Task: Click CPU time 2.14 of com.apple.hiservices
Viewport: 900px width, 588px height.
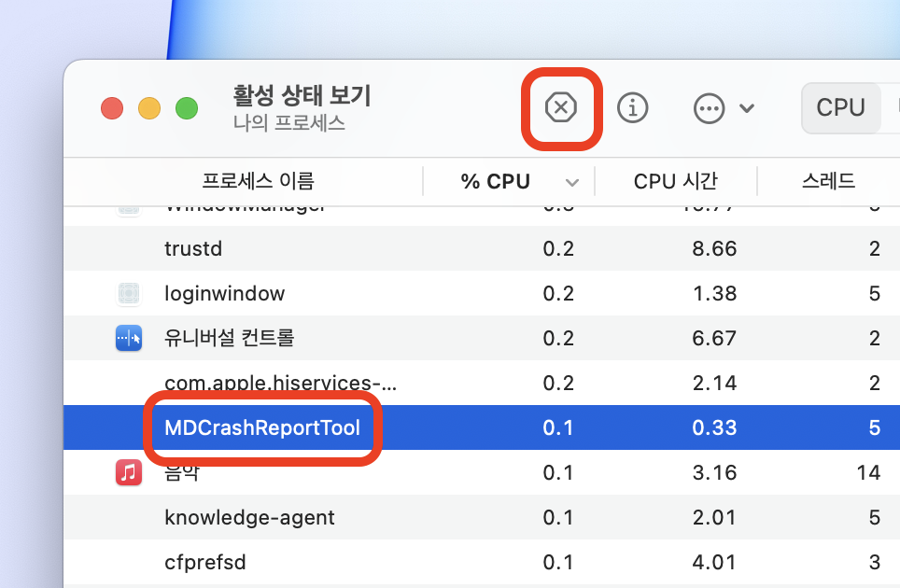Action: tap(714, 383)
